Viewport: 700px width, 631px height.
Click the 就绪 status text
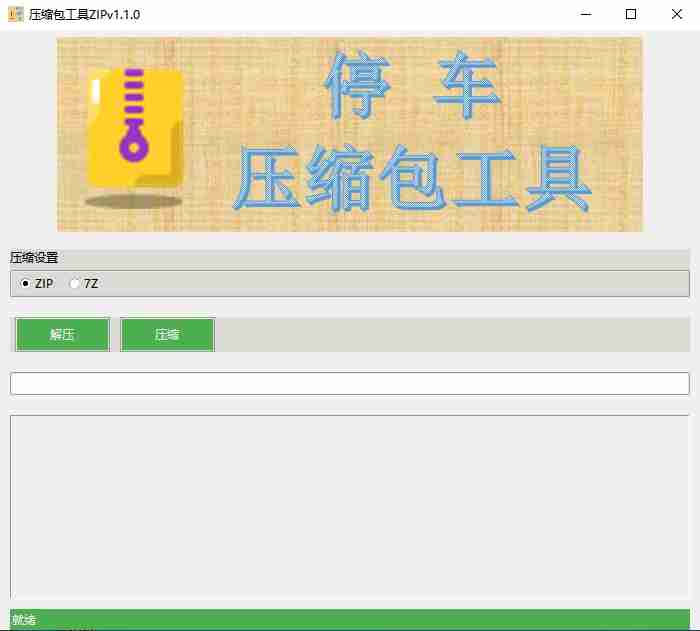(24, 620)
